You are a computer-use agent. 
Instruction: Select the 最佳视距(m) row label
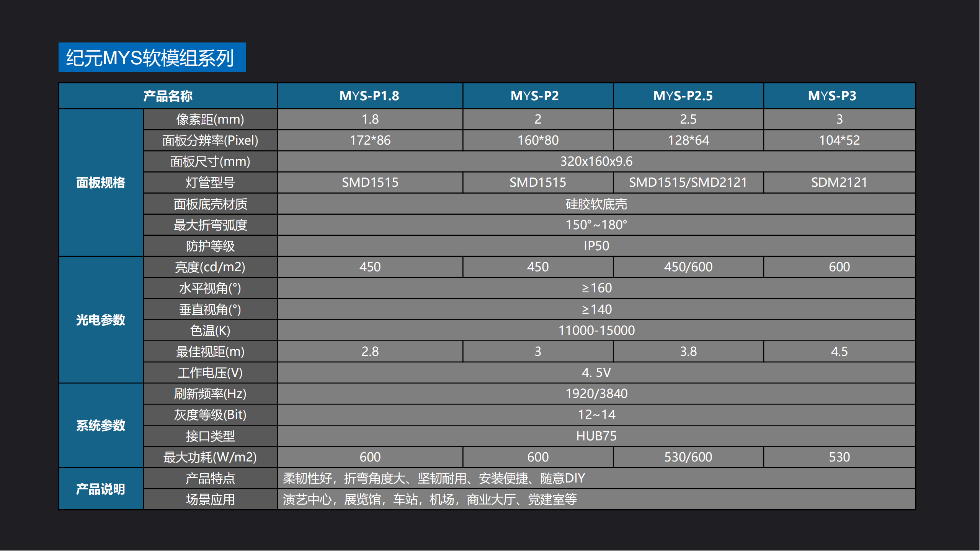point(210,352)
